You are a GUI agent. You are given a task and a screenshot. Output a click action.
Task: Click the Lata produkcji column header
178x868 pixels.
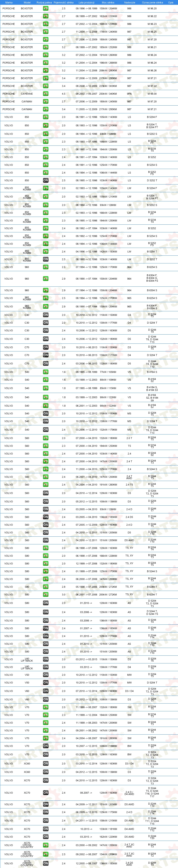[x=86, y=2]
